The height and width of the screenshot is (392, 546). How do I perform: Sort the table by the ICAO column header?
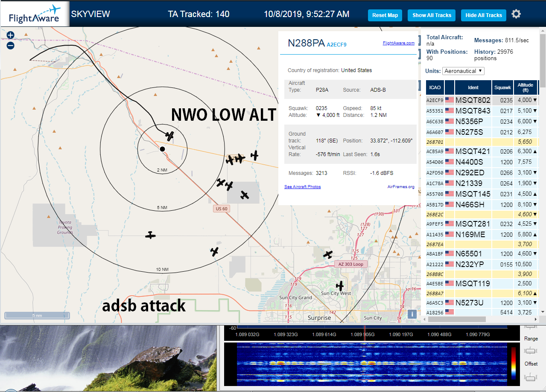(435, 87)
